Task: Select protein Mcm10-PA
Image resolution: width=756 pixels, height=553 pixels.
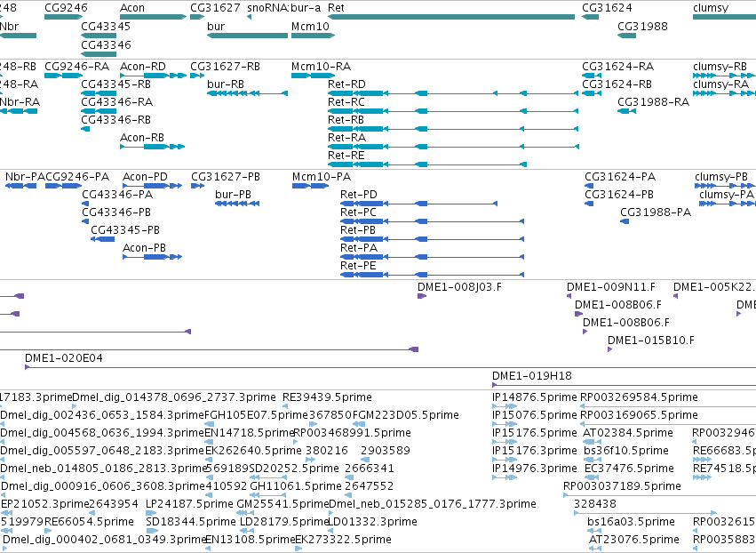Action: click(322, 177)
